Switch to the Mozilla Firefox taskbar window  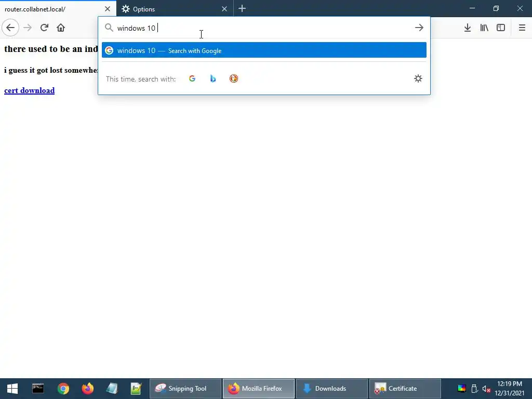pyautogui.click(x=259, y=389)
